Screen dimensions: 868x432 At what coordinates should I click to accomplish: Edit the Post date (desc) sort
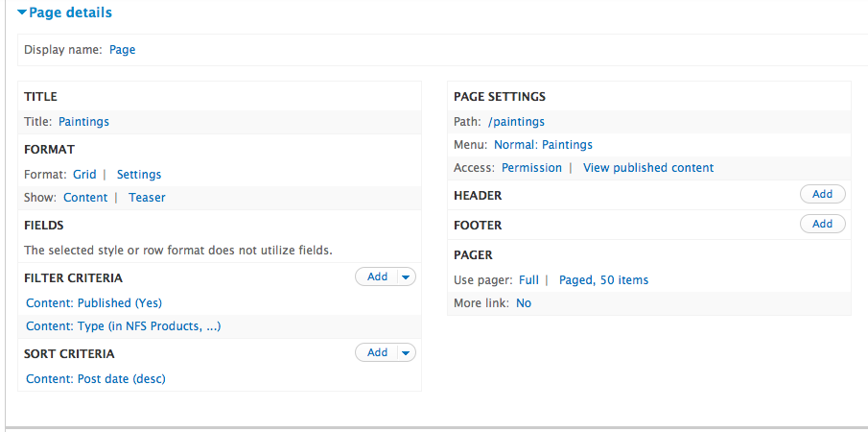click(96, 379)
